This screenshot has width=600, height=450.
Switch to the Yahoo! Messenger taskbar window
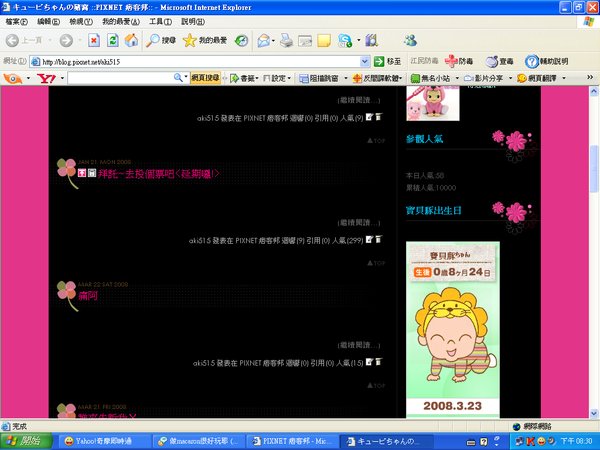[x=104, y=441]
